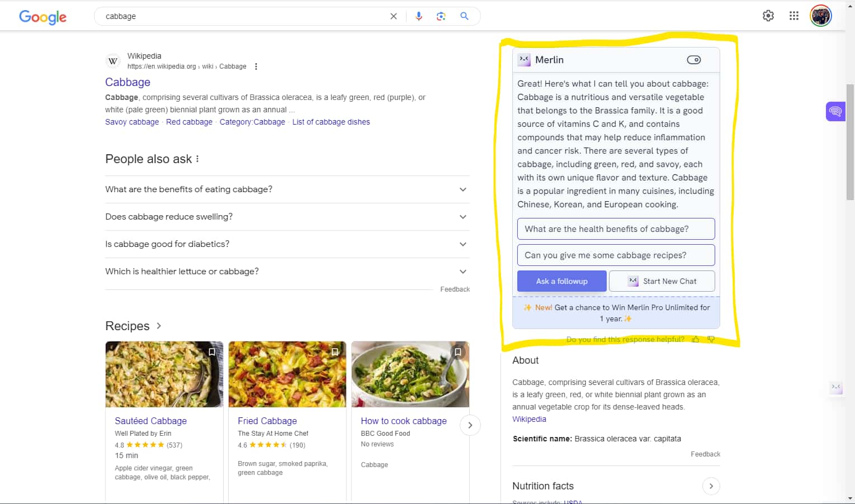Image resolution: width=855 pixels, height=504 pixels.
Task: Expand 'Does cabbage reduce swelling?'
Action: click(x=287, y=217)
